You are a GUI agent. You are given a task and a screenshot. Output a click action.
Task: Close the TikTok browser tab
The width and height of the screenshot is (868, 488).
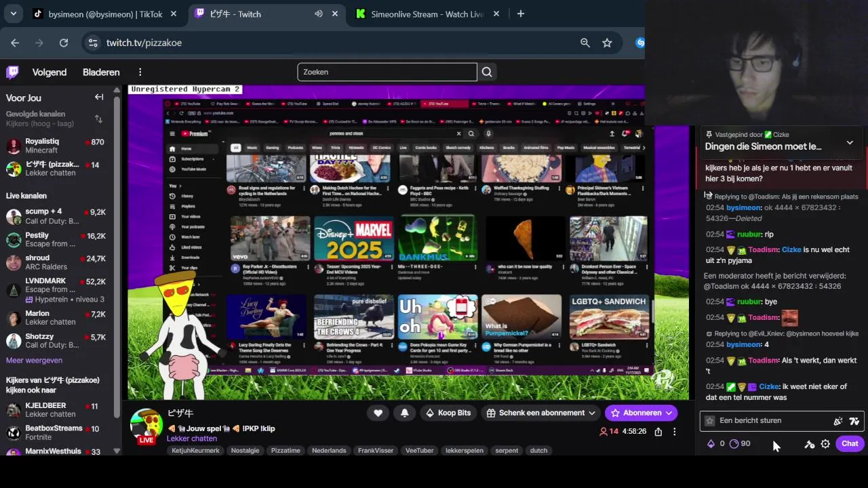coord(174,14)
